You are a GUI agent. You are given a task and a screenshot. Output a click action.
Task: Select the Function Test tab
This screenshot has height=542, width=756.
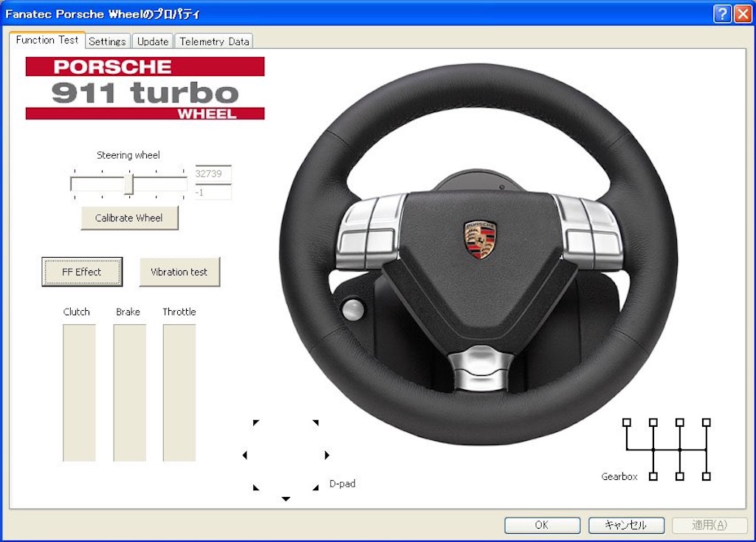47,40
